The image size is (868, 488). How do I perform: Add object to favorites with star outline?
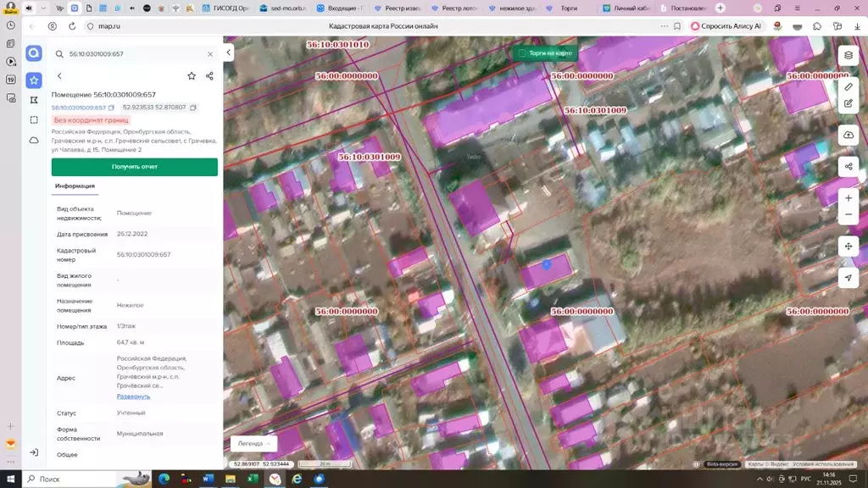coord(192,76)
